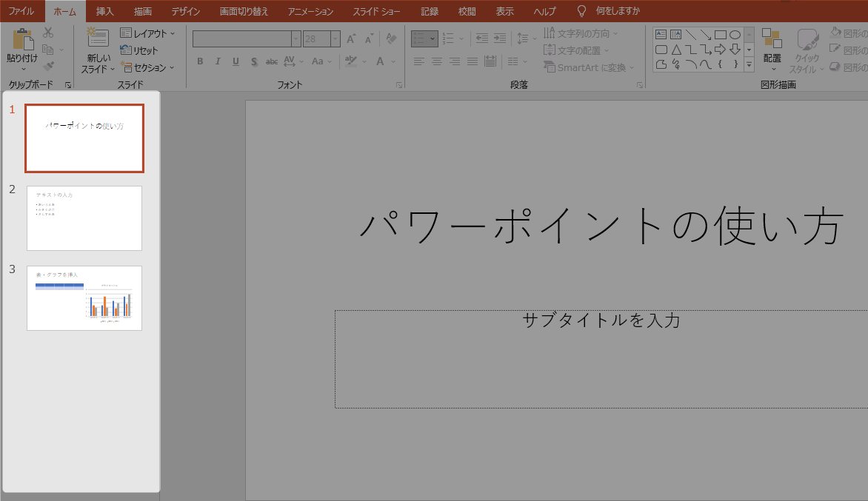
Task: Select the Format Painter brush icon
Action: [x=48, y=67]
